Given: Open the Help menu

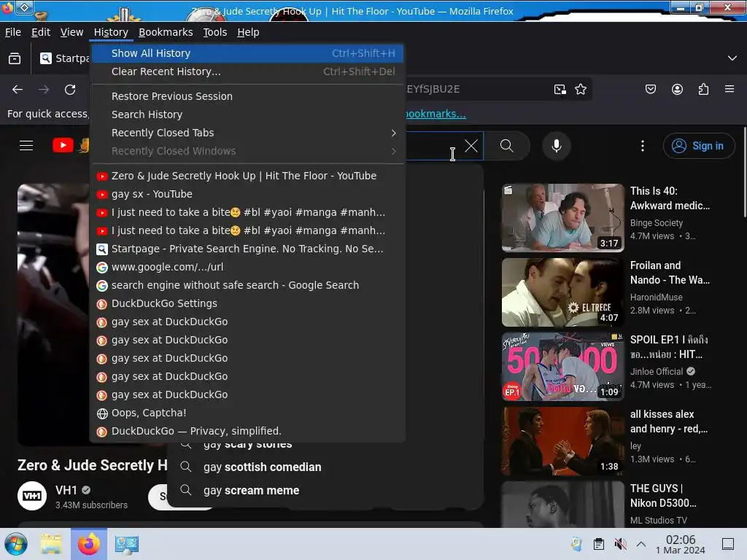Looking at the screenshot, I should (x=248, y=32).
